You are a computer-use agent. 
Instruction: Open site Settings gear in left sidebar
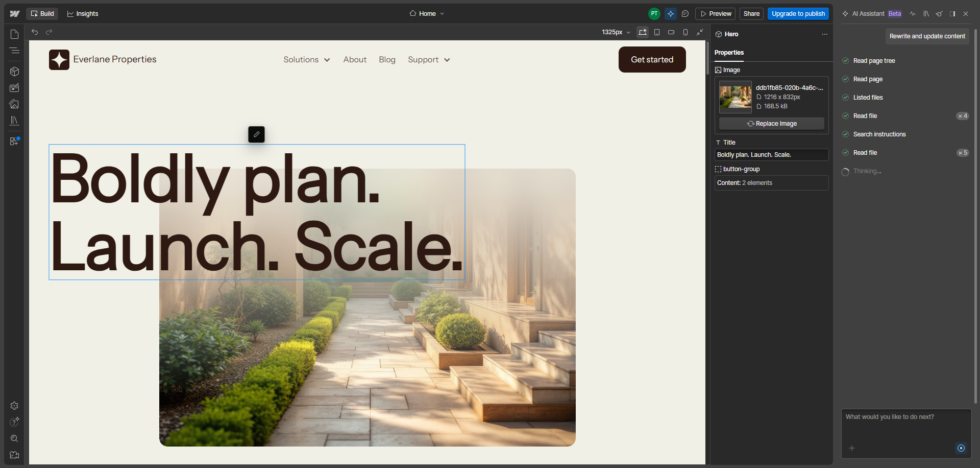click(14, 406)
